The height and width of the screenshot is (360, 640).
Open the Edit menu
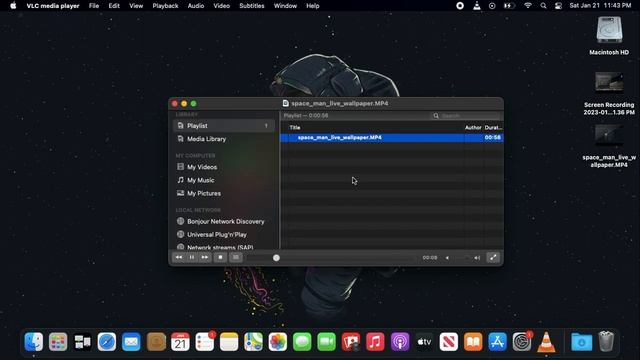click(x=114, y=6)
